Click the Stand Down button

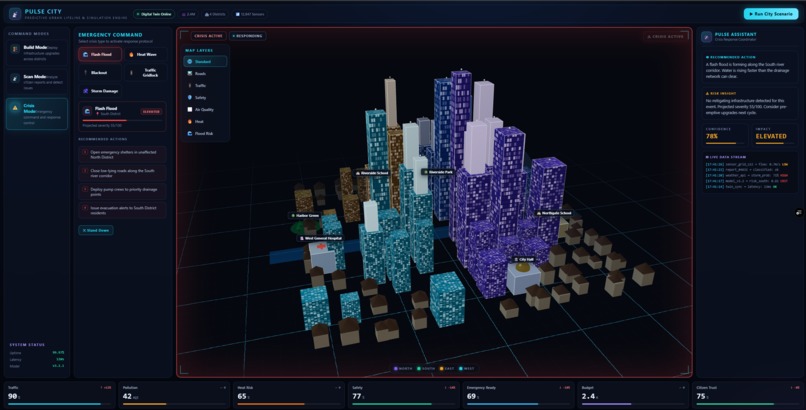(x=96, y=230)
